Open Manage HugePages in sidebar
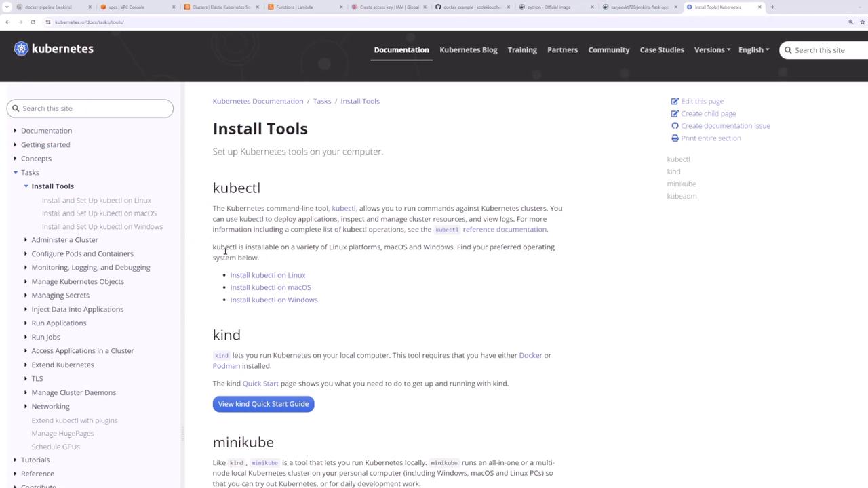Image resolution: width=868 pixels, height=488 pixels. point(62,434)
